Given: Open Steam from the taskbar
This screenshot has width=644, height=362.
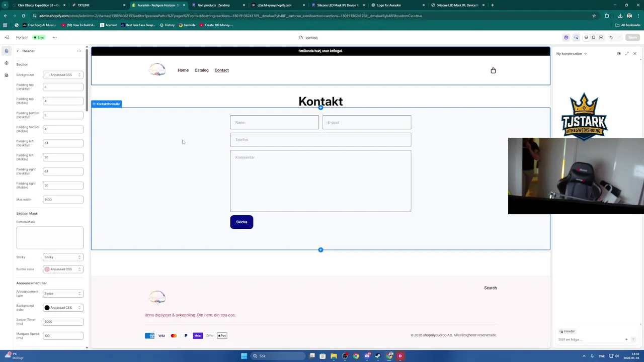Looking at the screenshot, I should (x=378, y=356).
